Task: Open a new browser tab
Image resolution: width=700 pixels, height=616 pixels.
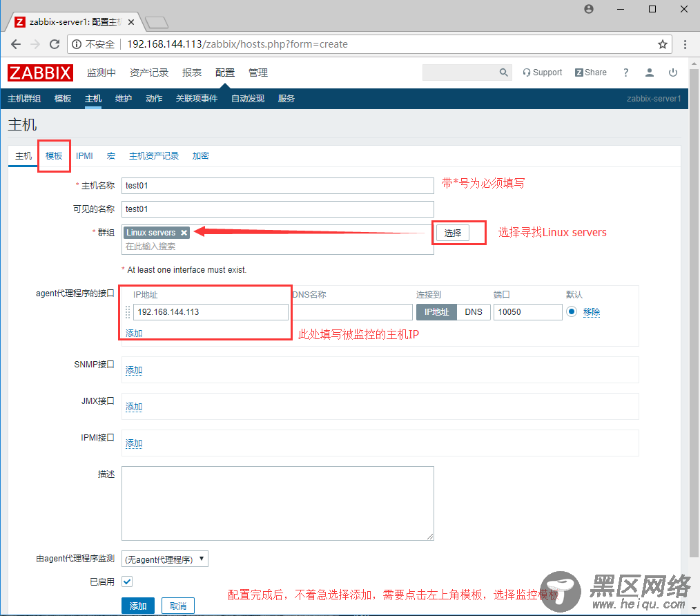Action: click(157, 22)
